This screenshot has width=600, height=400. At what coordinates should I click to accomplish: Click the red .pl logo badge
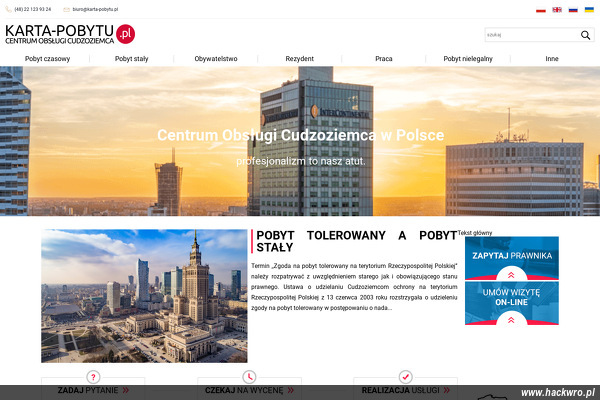point(126,34)
